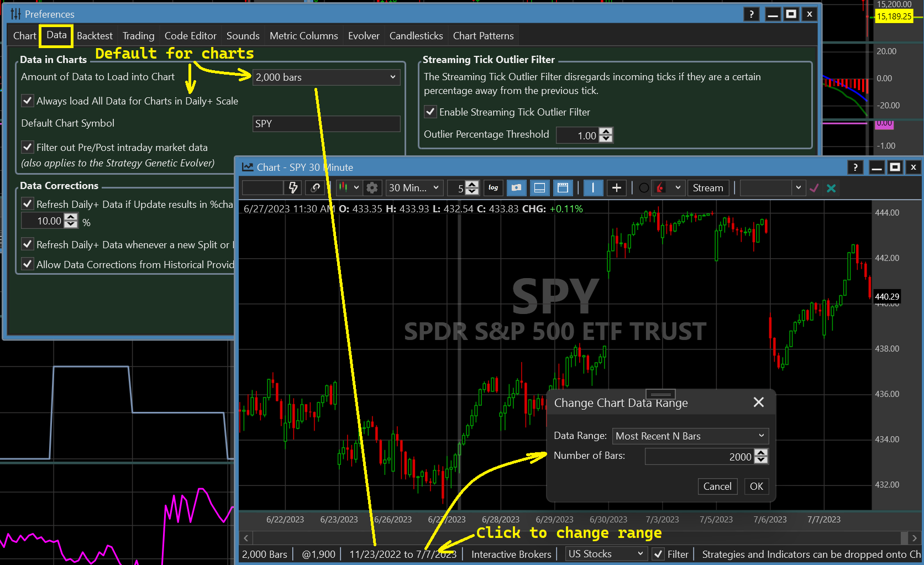
Task: Click the red flame drawing icon
Action: (x=660, y=188)
